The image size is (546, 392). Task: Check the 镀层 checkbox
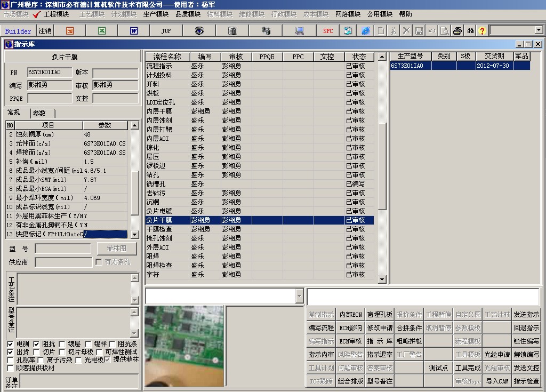point(62,344)
